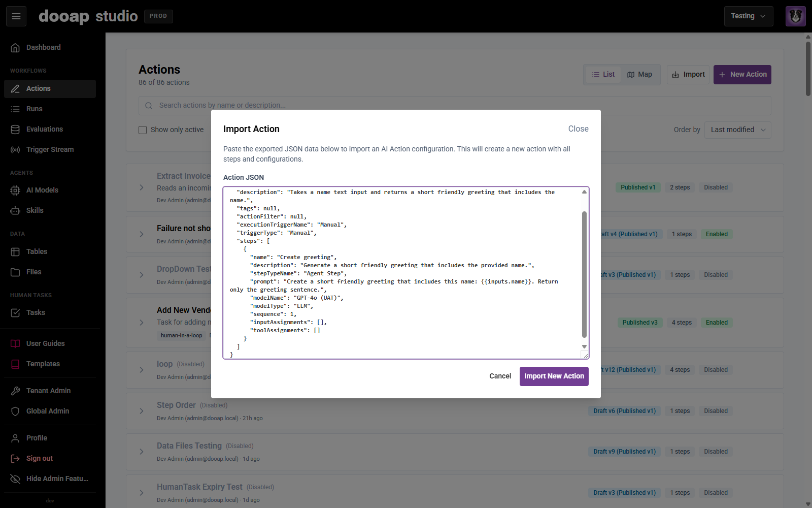Screen dimensions: 812x508
Task: Expand the Extract Invoice action row
Action: pyautogui.click(x=142, y=187)
